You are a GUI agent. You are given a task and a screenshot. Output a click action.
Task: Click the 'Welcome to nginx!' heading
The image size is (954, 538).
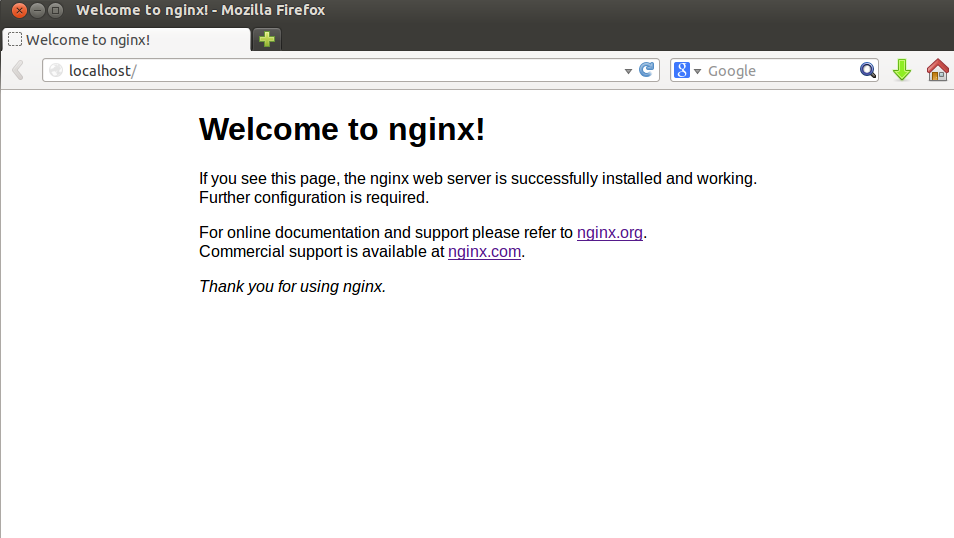point(342,129)
